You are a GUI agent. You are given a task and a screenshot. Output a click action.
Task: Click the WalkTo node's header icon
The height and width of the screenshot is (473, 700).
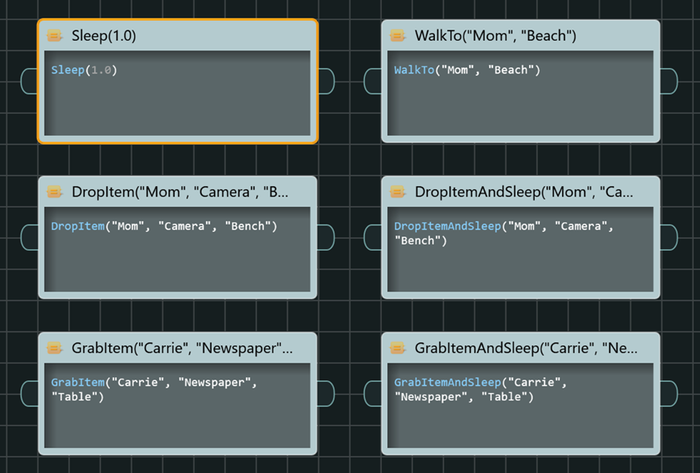click(x=397, y=36)
